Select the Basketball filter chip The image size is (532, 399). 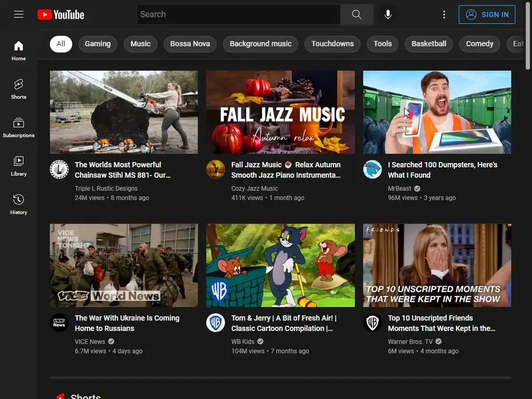429,44
